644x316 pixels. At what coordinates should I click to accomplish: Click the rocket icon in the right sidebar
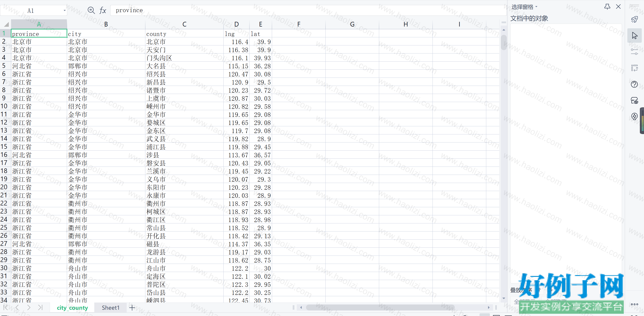634,20
